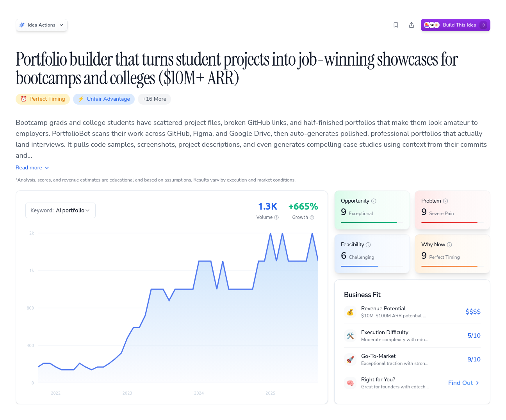The height and width of the screenshot is (420, 506).
Task: Click the help icon next to Volume
Action: [x=276, y=217]
